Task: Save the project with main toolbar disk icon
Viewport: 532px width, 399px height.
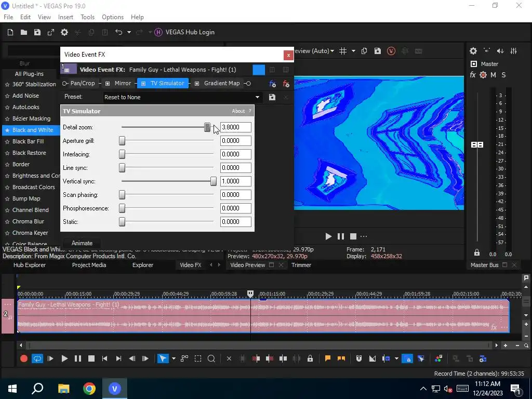Action: [37, 32]
